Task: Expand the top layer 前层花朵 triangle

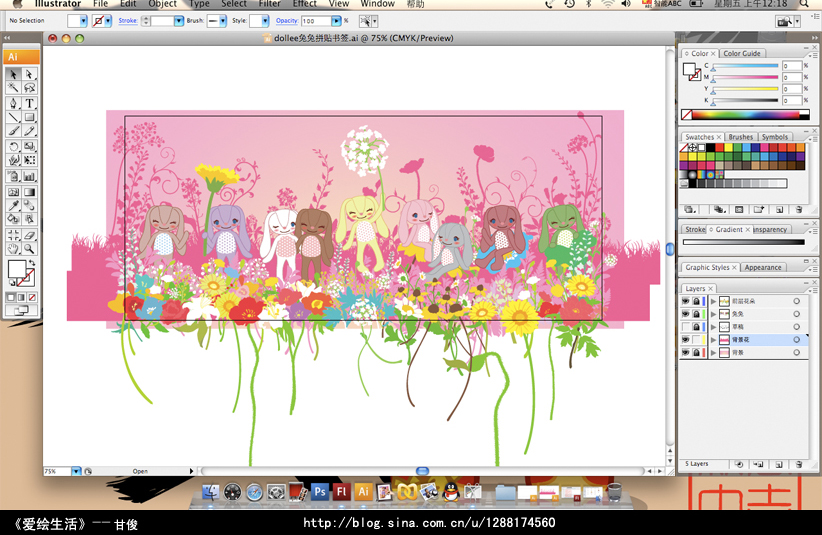Action: point(713,301)
